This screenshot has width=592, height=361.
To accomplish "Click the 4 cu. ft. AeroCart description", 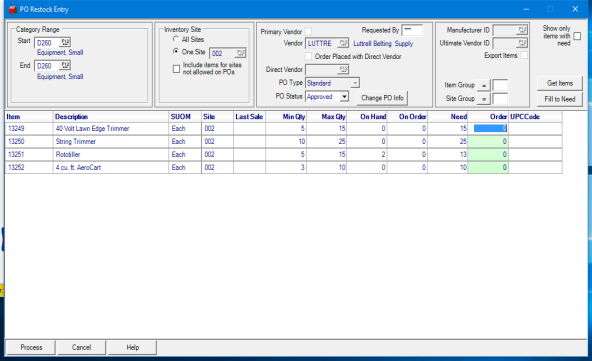I will (79, 167).
